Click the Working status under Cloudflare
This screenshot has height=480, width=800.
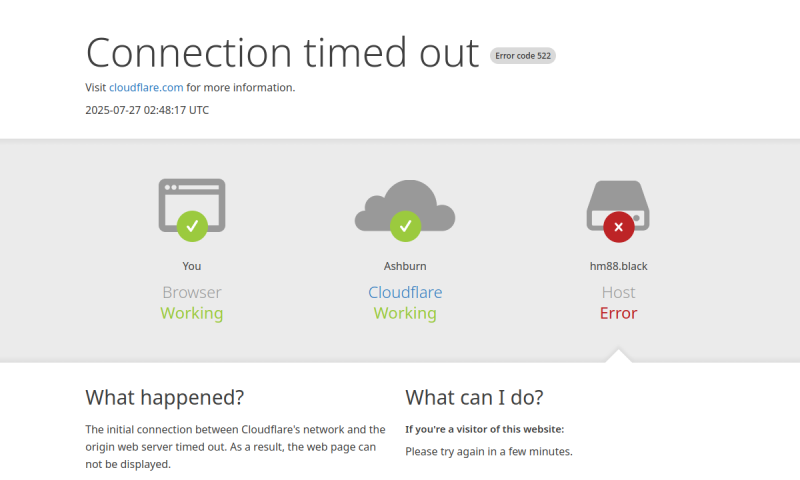pyautogui.click(x=405, y=313)
